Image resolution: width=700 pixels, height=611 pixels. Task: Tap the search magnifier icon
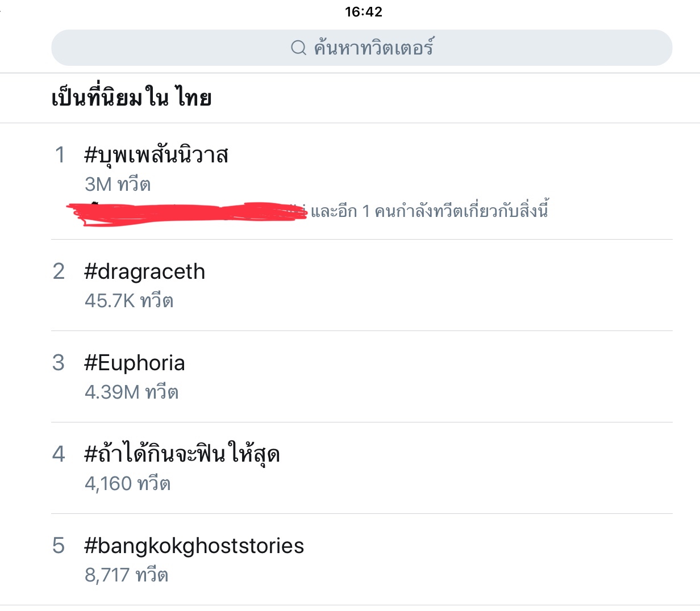click(x=298, y=48)
